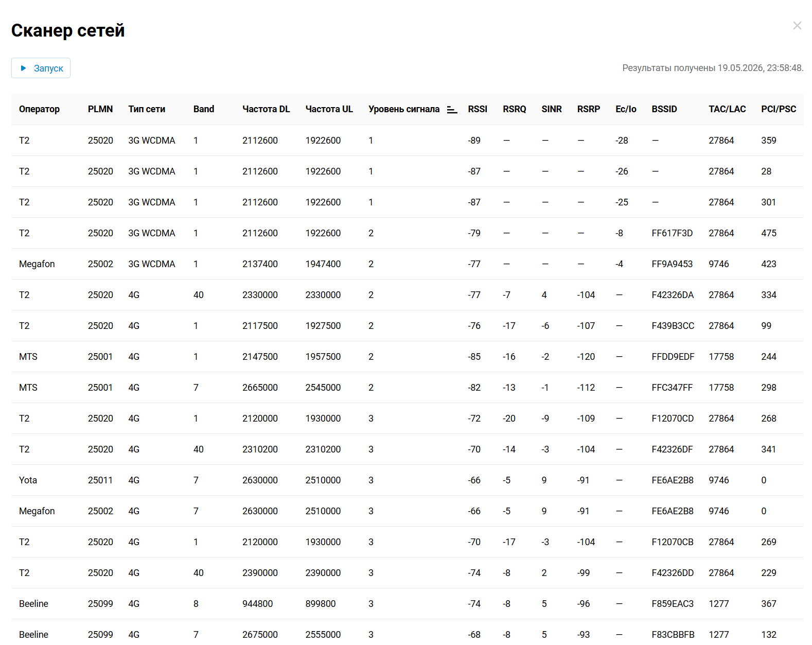Image resolution: width=812 pixels, height=645 pixels.
Task: Select the Yota 25011 network row
Action: (x=408, y=480)
